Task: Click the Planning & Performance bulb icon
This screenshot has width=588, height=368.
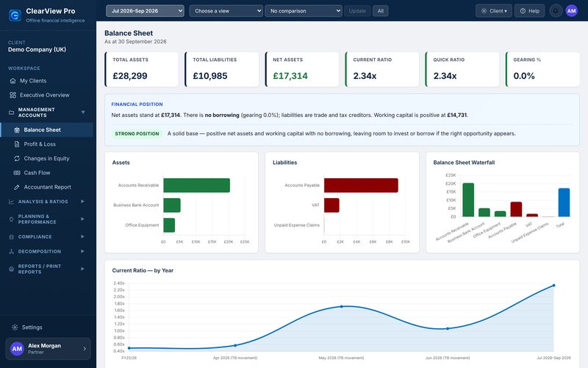Action: pos(11,219)
